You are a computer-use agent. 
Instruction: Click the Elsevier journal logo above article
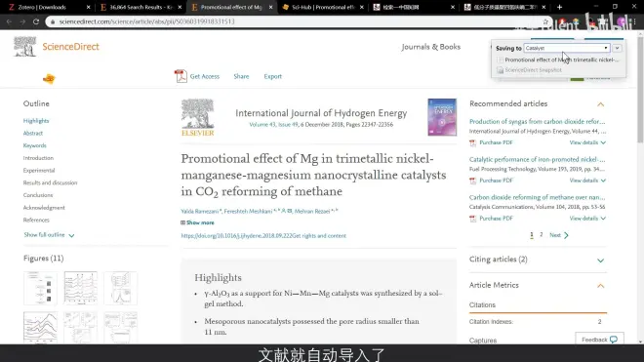[x=197, y=117]
